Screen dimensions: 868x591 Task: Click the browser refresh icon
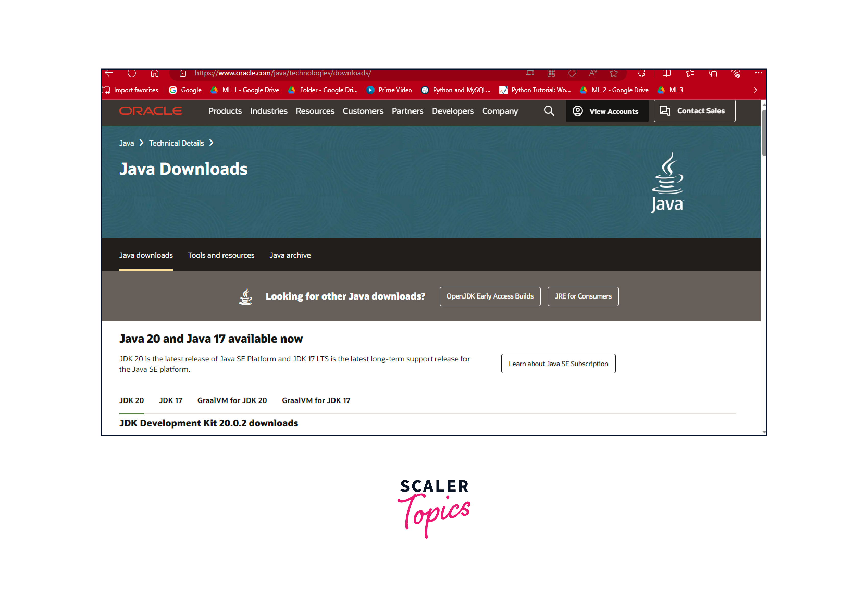click(131, 73)
